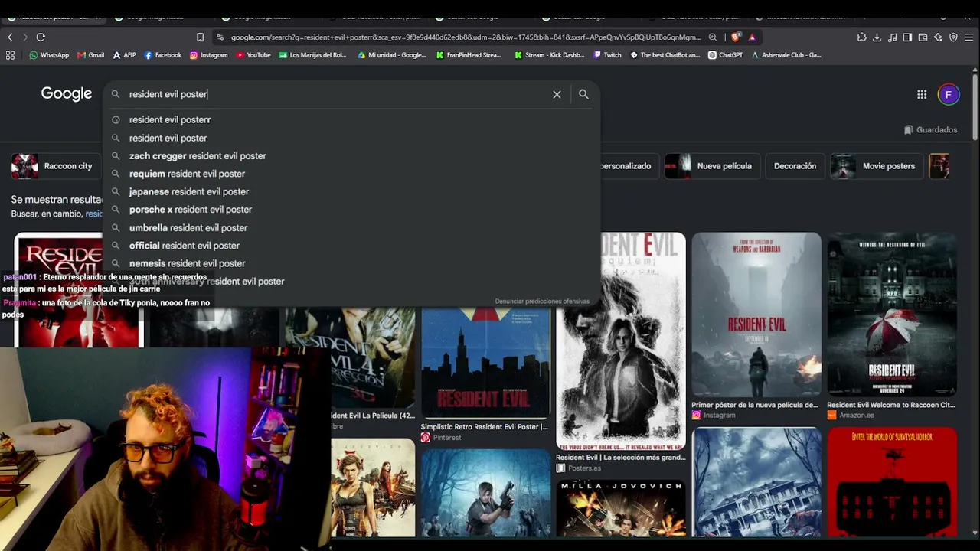Open the Leo AI assistant icon
Screen dimensions: 980x551
point(938,37)
